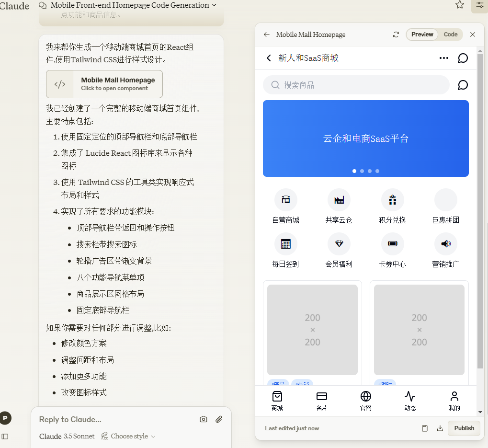Image resolution: width=488 pixels, height=448 pixels.
Task: Publish the artifact
Action: pyautogui.click(x=464, y=428)
